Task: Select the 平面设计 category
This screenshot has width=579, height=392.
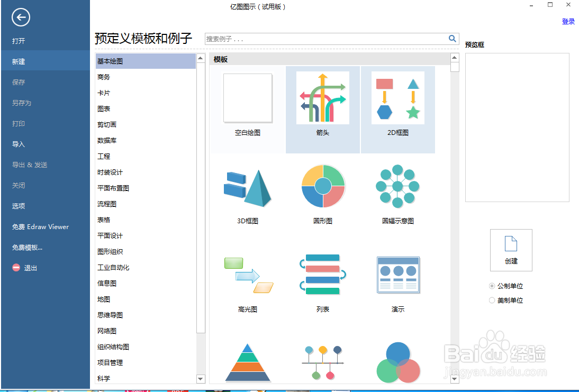Action: (x=146, y=236)
